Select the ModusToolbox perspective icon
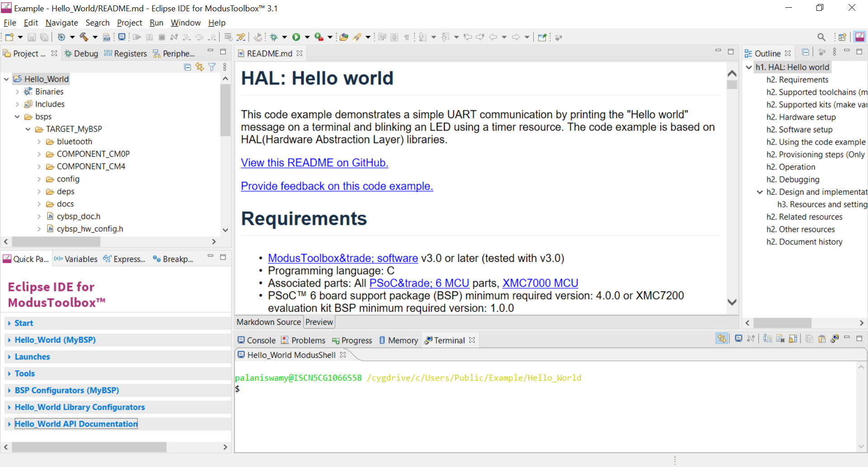 click(x=859, y=37)
